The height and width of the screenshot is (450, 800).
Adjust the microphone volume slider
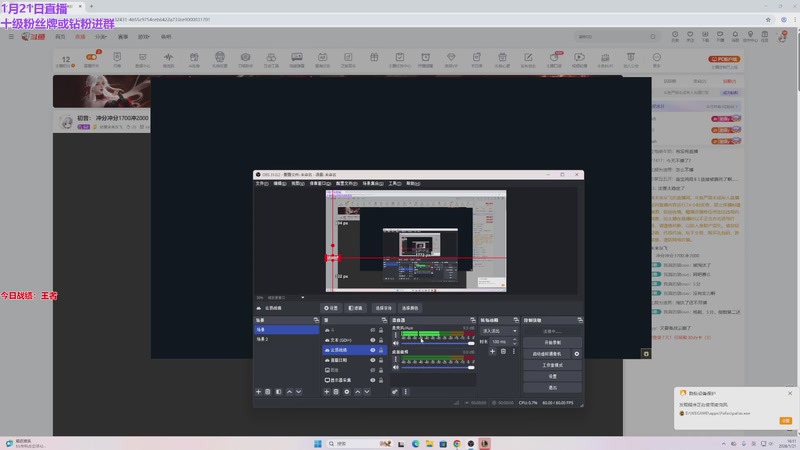tap(437, 343)
